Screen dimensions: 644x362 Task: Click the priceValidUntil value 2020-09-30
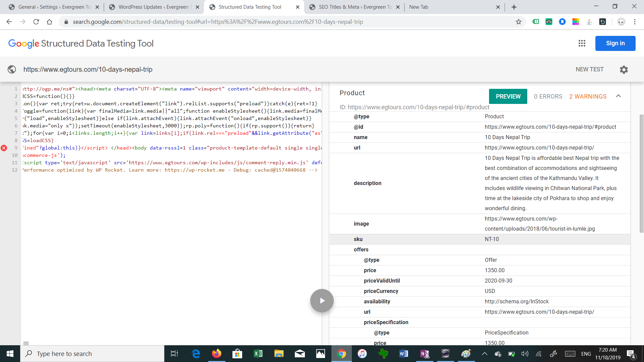click(x=498, y=281)
